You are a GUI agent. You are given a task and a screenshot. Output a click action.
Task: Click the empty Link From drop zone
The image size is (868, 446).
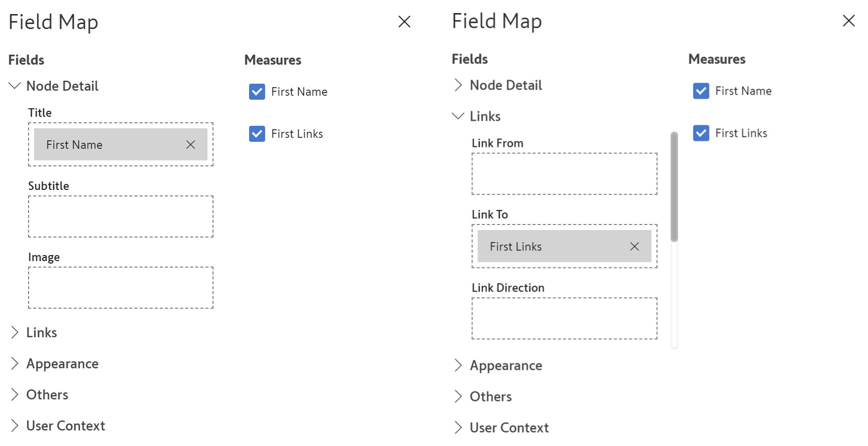pyautogui.click(x=564, y=174)
